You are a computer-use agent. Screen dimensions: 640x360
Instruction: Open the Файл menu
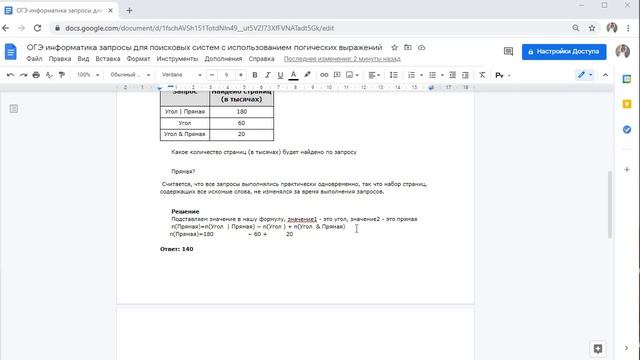pos(34,59)
